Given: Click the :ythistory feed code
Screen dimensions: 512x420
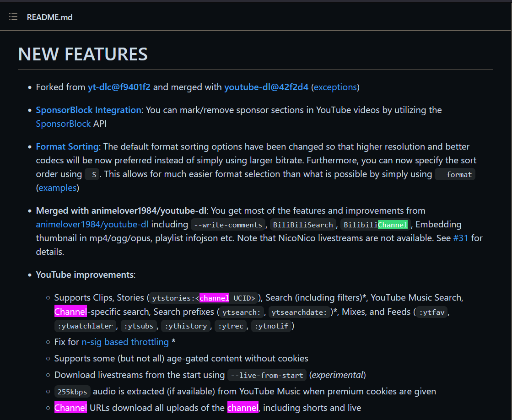Looking at the screenshot, I should [186, 326].
